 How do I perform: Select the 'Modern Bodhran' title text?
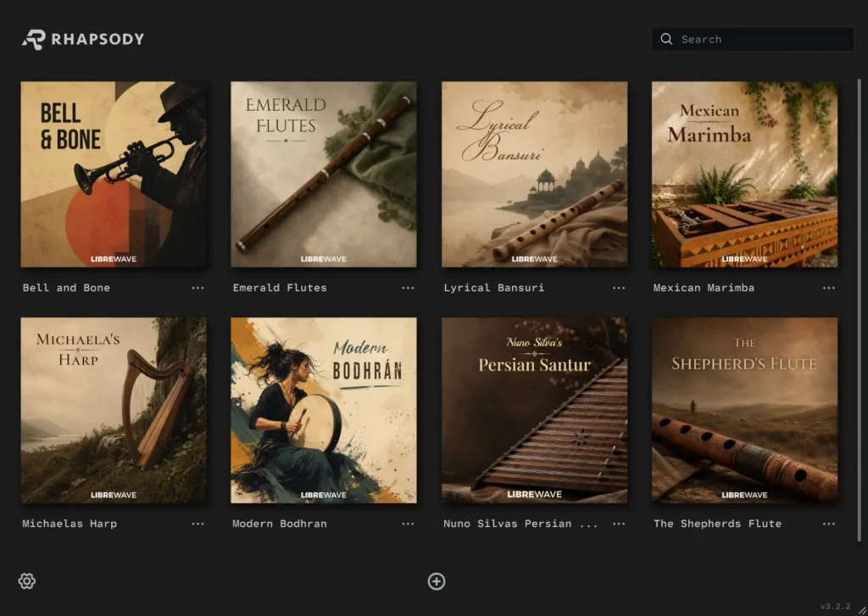(280, 524)
